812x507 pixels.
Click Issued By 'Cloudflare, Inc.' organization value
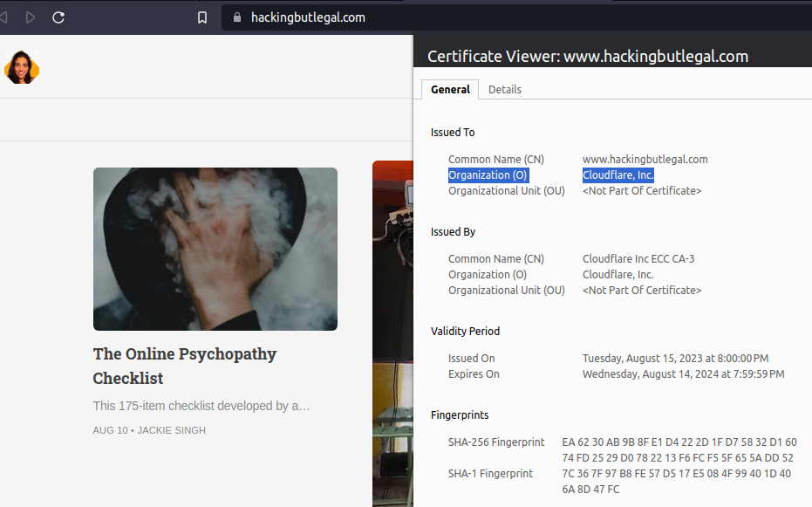click(618, 275)
